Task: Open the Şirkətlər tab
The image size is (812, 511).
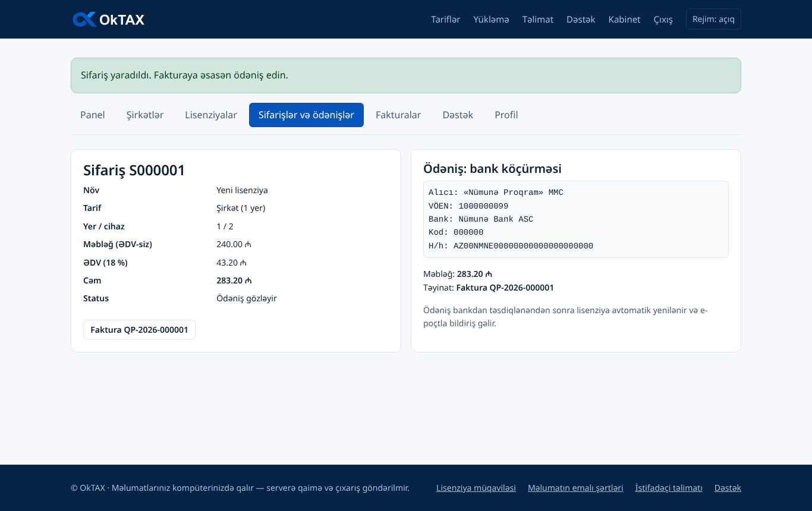Action: [145, 115]
